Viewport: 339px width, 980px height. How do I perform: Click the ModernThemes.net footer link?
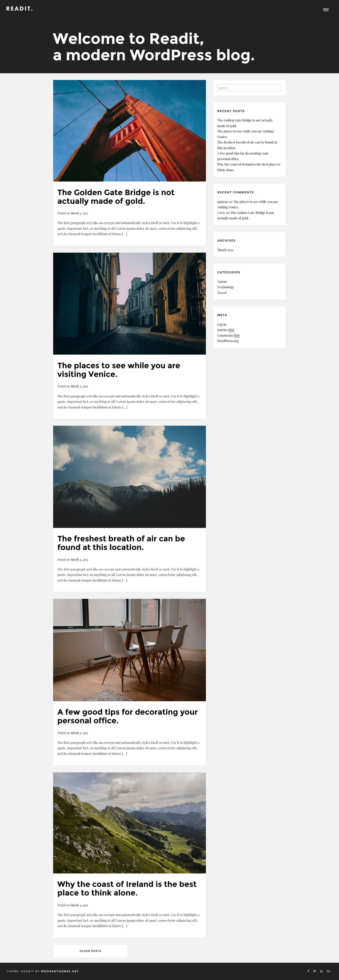click(x=60, y=971)
